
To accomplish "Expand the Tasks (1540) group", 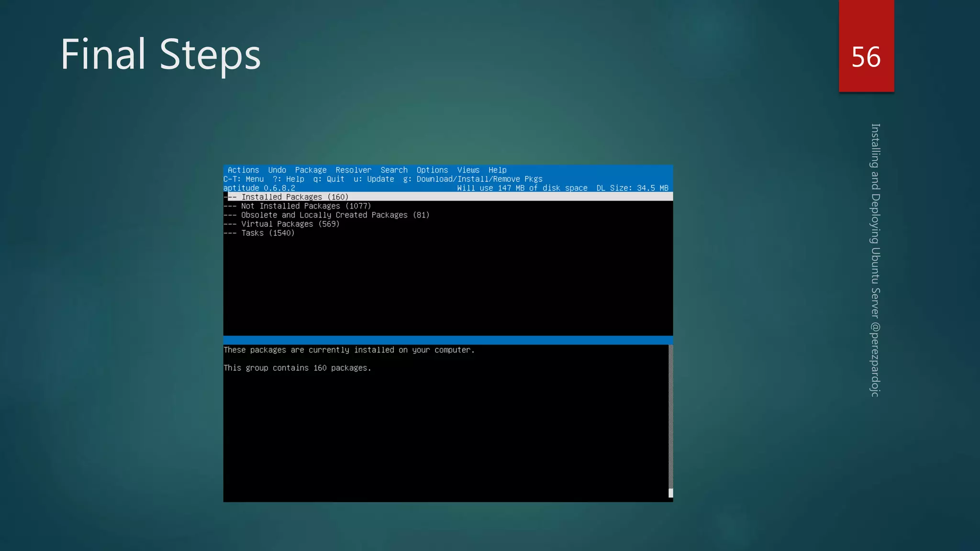I will [267, 233].
